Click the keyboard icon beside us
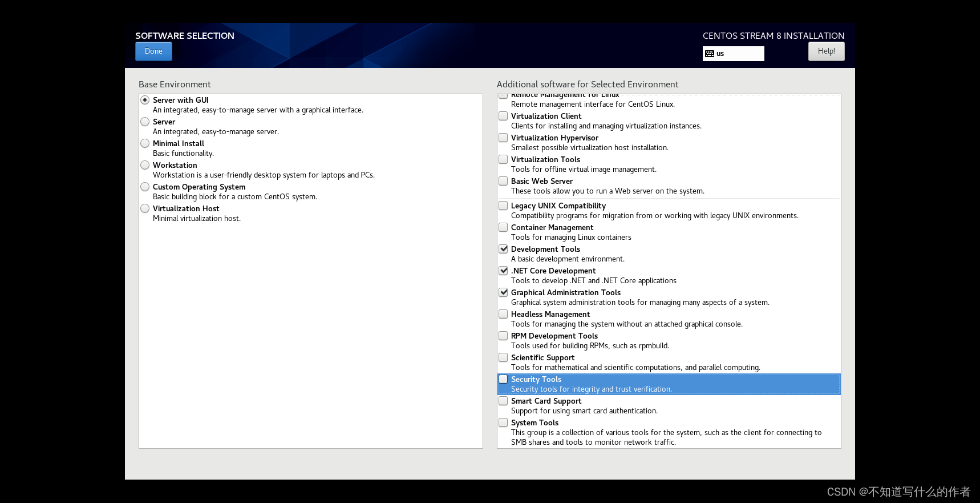Viewport: 980px width, 503px height. click(x=710, y=54)
